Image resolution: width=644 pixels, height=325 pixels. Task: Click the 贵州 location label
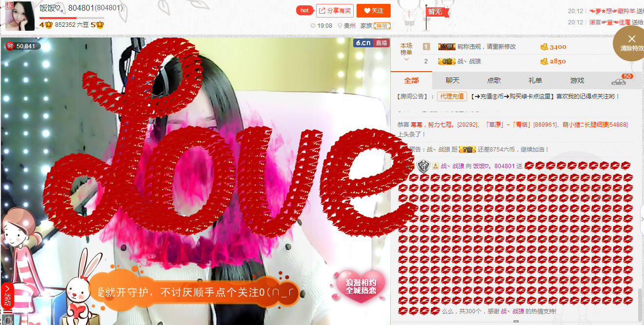(349, 26)
